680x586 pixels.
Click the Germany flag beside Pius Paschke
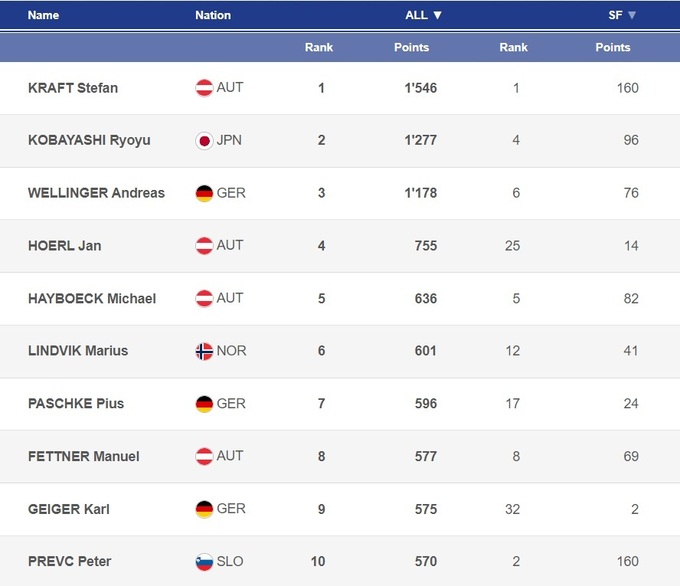(204, 404)
